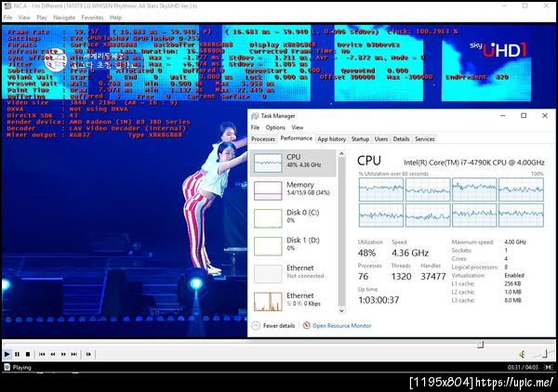The width and height of the screenshot is (558, 392).
Task: Open the player's View menu
Action: (24, 18)
